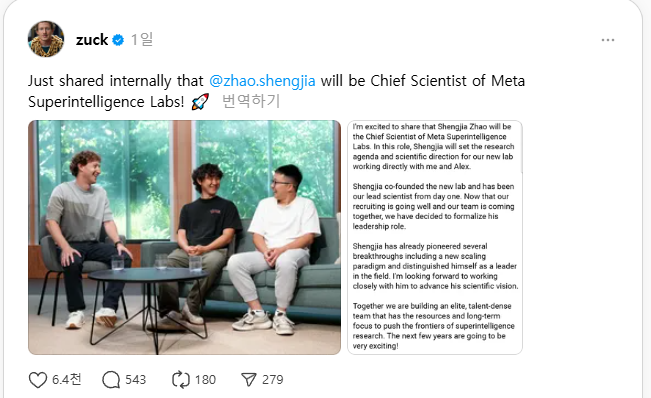
Task: Click the blue verified badge next to zuck
Action: (118, 40)
